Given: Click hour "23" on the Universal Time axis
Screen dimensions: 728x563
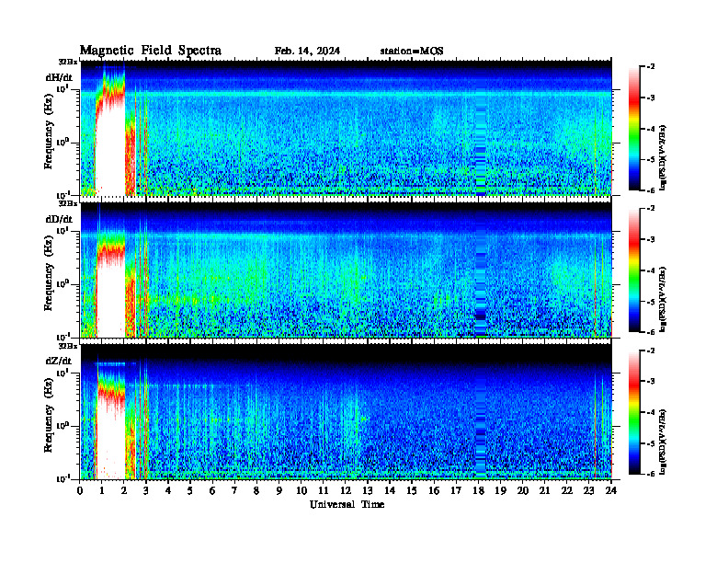Looking at the screenshot, I should tap(589, 491).
